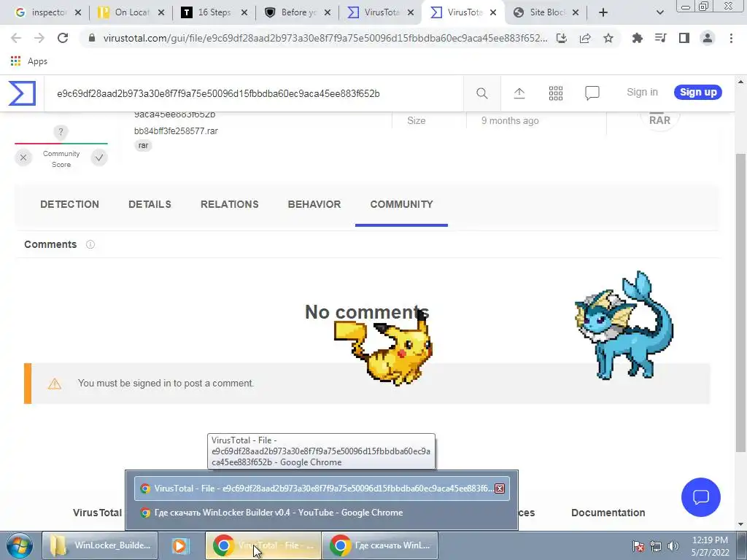Screen dimensions: 747x560
Task: Click the install/download icon in the address bar
Action: 561,38
